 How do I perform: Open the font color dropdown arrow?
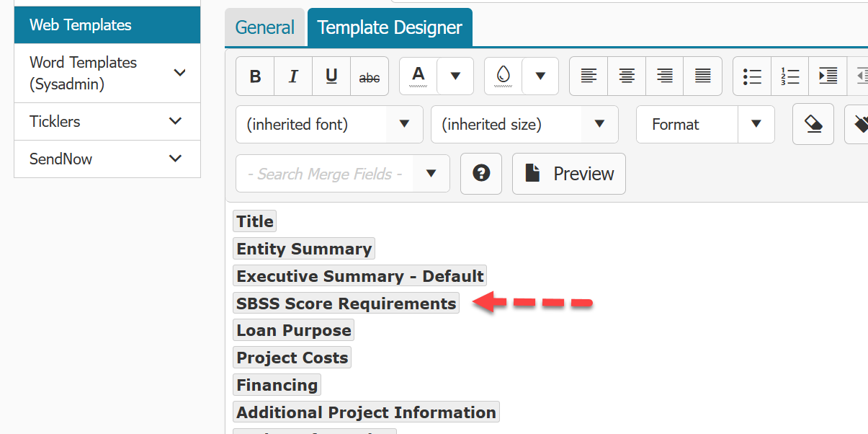coord(455,76)
